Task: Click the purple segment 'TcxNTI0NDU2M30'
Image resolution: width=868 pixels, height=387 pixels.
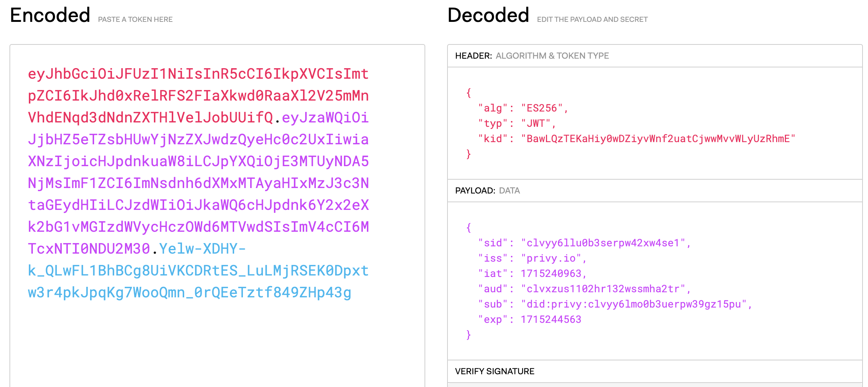Action: pyautogui.click(x=89, y=249)
